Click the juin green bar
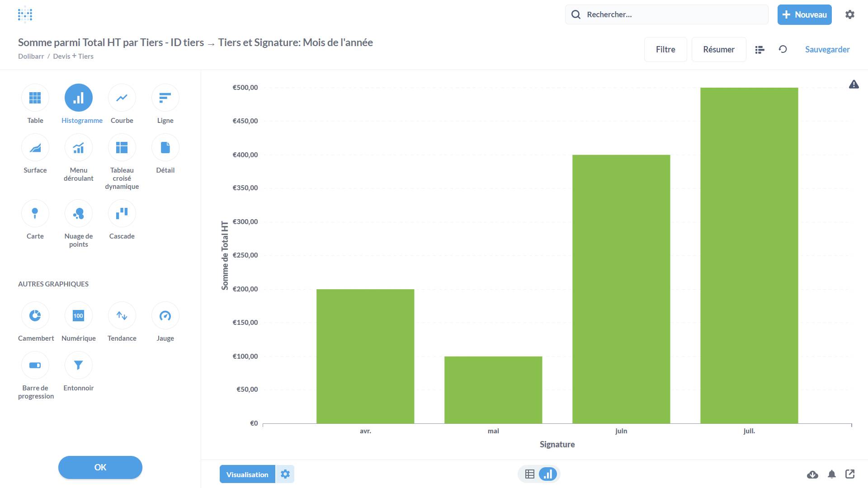Screen dimensions: 868x488 (621, 289)
